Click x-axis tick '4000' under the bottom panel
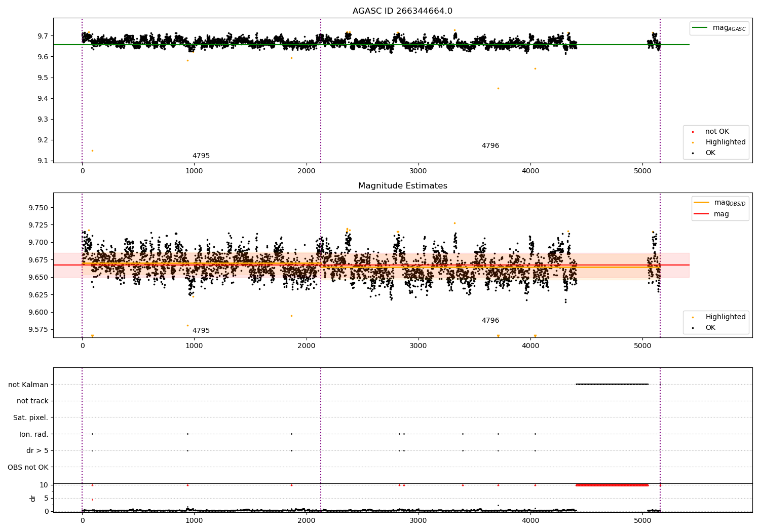Screen dimensions: 760x532 click(x=530, y=521)
